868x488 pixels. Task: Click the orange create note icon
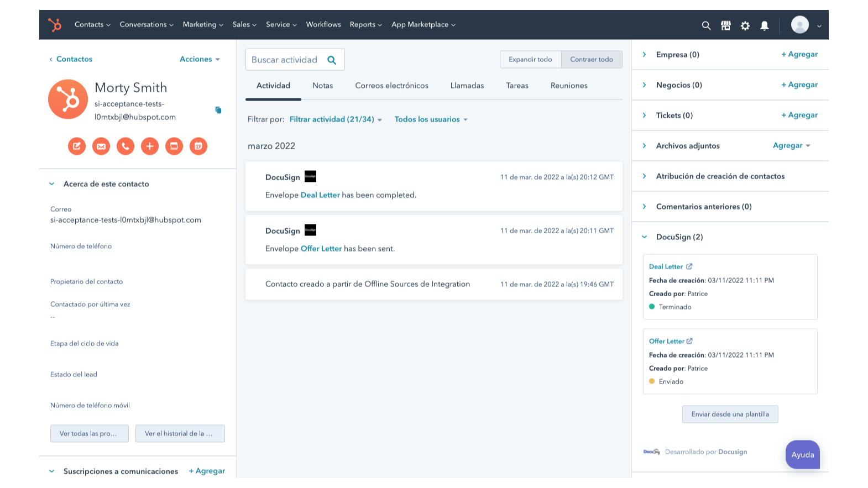coord(77,146)
